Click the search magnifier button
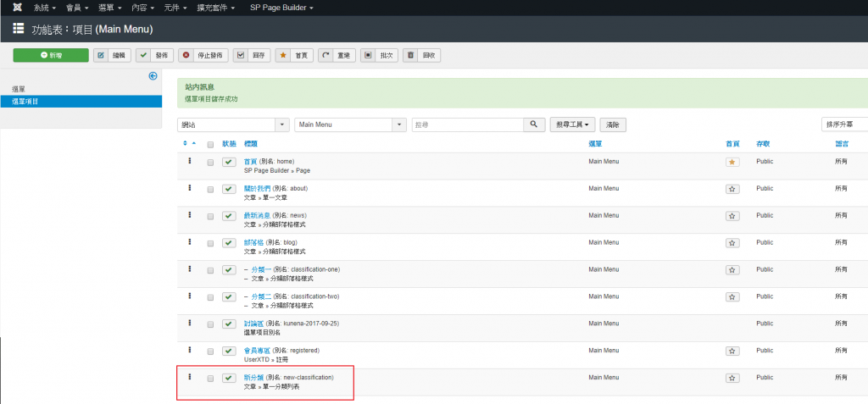The image size is (868, 404). 533,125
